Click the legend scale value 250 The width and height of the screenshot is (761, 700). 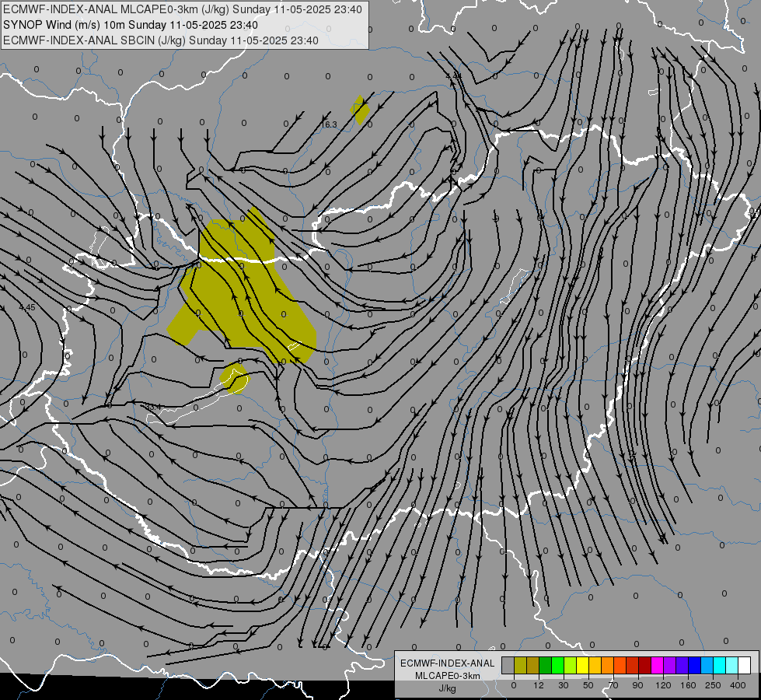pos(713,685)
